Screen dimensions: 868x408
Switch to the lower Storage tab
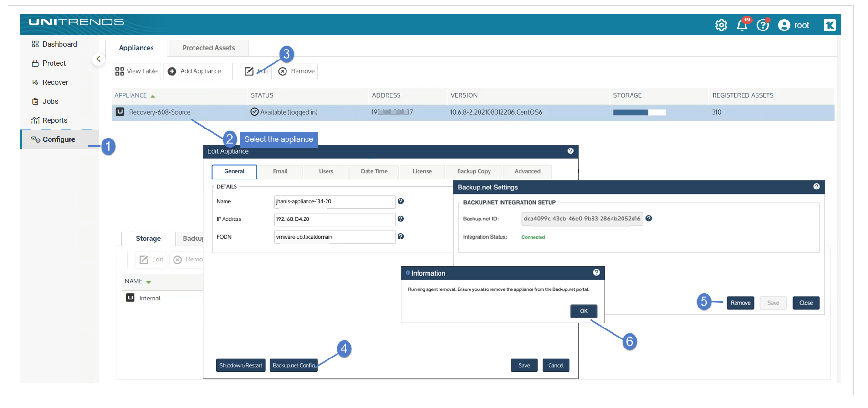pos(148,239)
